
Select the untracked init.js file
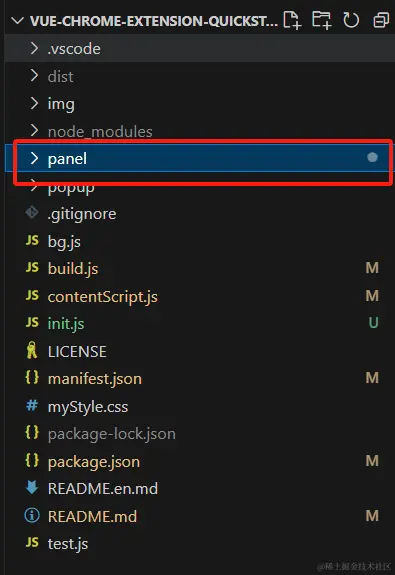(x=66, y=323)
